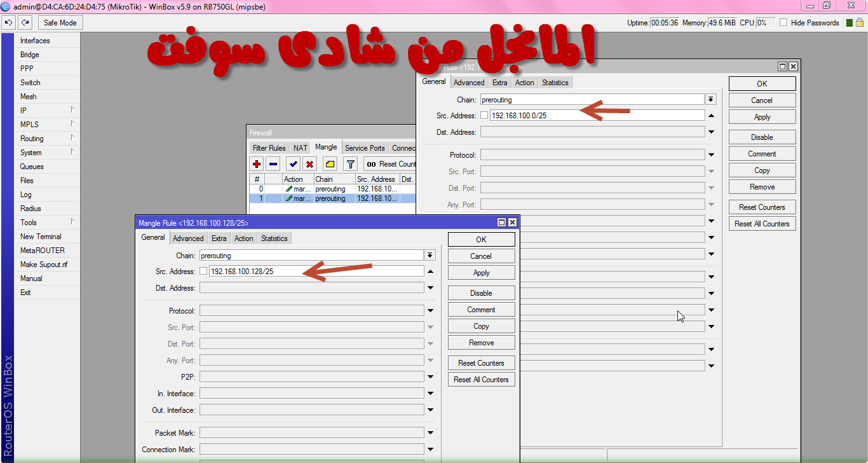Viewport: 868px width, 463px height.
Task: Click Disable in the 192.168.100.128/25 rule
Action: coord(481,293)
